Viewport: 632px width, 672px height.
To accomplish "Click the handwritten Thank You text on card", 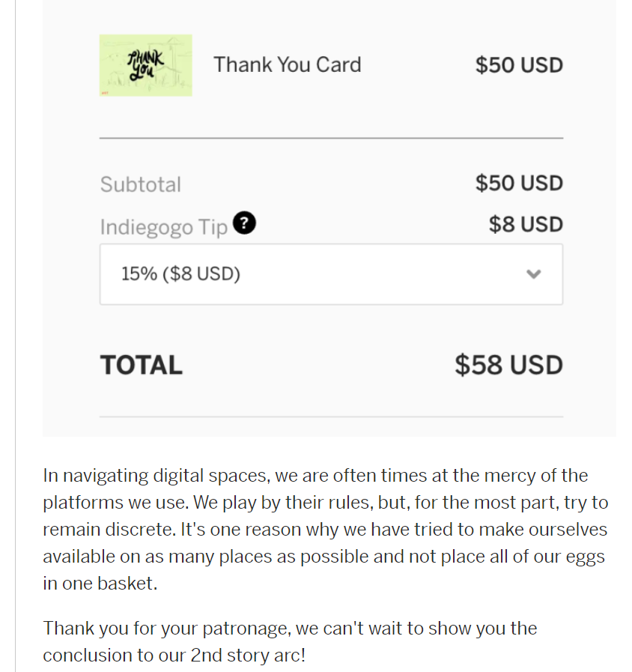I will tap(144, 64).
